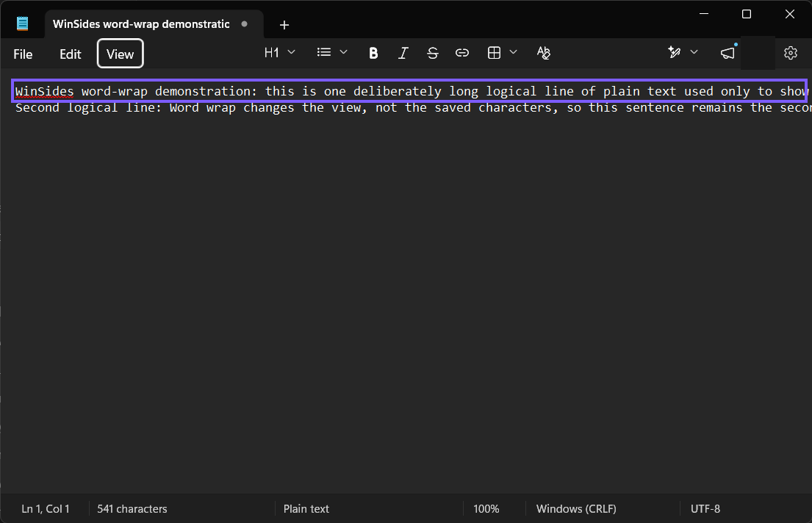Click the megaphone announcements icon
The width and height of the screenshot is (812, 523).
tap(727, 53)
